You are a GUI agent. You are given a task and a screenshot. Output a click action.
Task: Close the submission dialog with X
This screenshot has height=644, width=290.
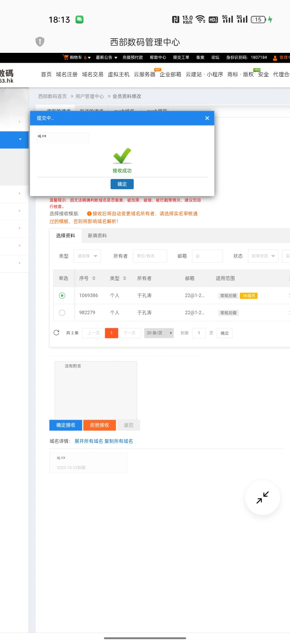(x=207, y=118)
